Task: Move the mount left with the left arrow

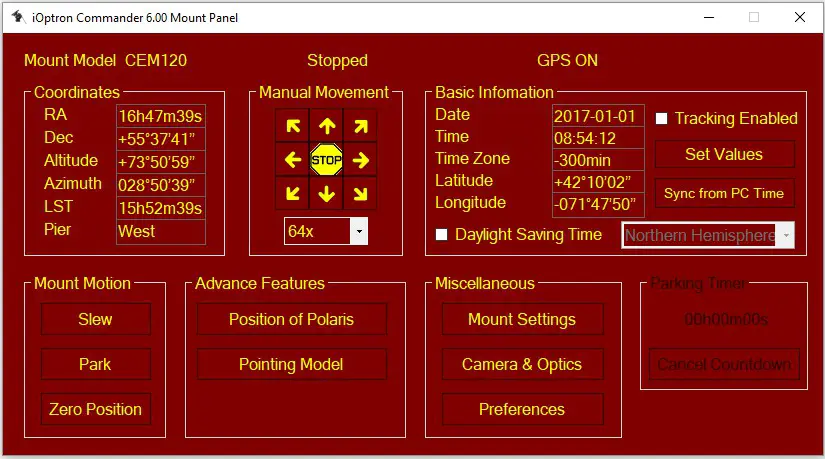Action: coord(293,160)
